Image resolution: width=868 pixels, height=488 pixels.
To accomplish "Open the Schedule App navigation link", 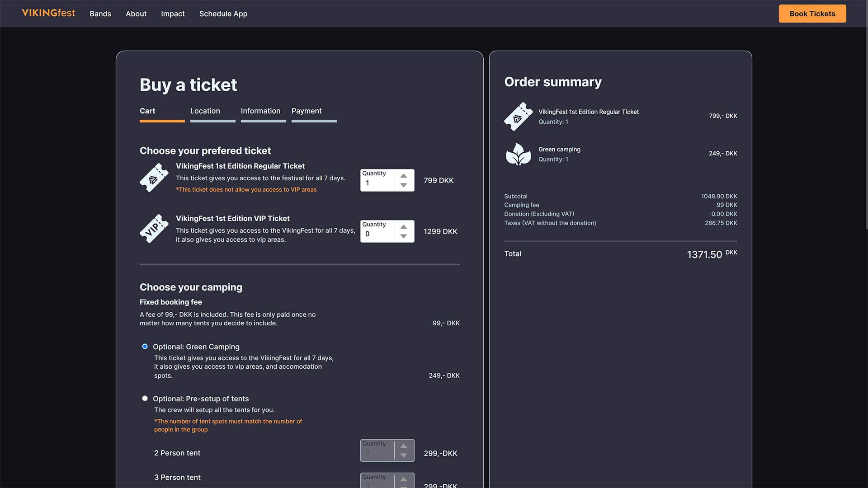I will pyautogui.click(x=223, y=14).
